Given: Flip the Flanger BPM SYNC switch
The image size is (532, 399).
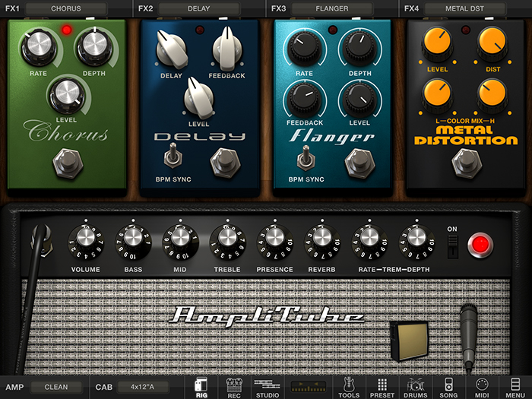Looking at the screenshot, I should [x=306, y=158].
